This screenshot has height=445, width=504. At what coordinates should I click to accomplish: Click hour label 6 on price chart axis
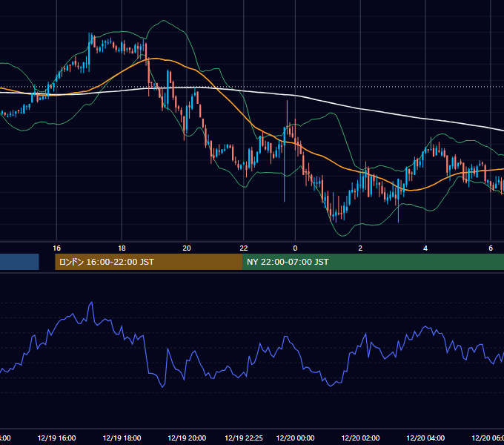coord(491,248)
